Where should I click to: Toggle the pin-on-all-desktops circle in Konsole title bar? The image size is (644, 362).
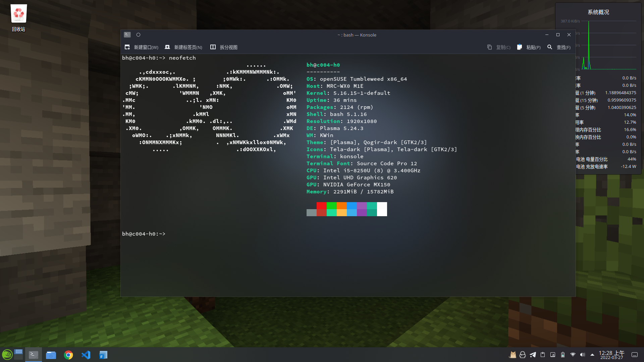(138, 35)
